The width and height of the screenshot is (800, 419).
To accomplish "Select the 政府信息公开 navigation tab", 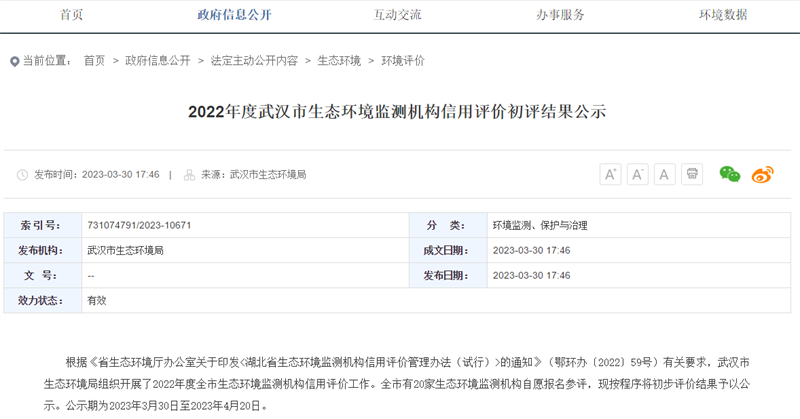I will [x=234, y=15].
